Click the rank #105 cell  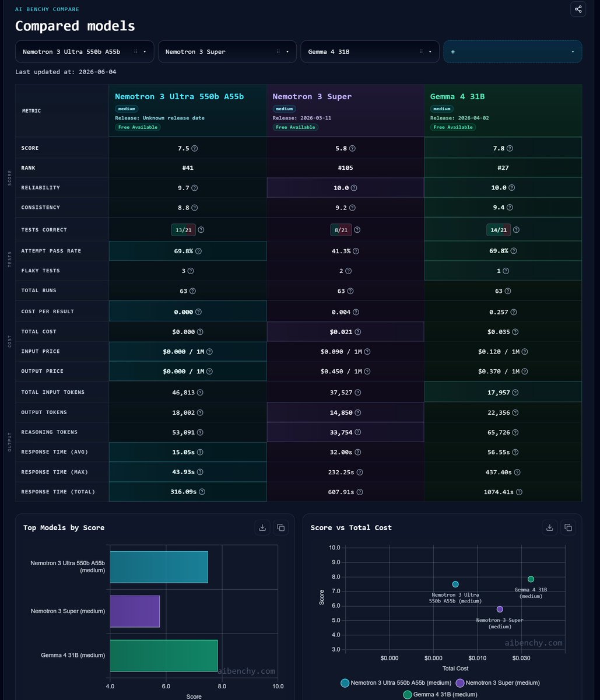pyautogui.click(x=345, y=168)
